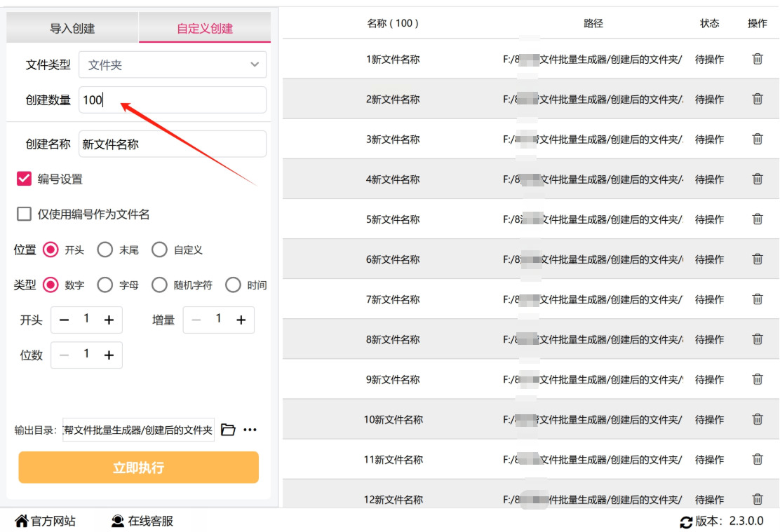The width and height of the screenshot is (780, 532).
Task: Click the 在线客服 headset icon
Action: (117, 521)
